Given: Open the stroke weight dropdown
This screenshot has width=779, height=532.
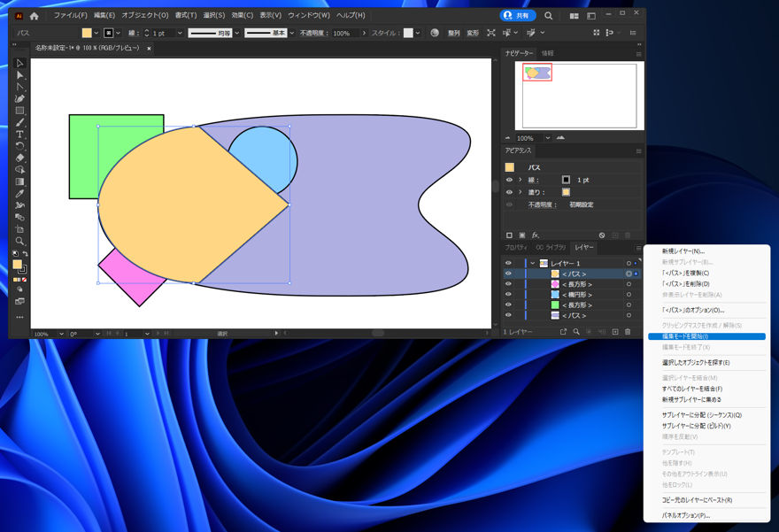Looking at the screenshot, I should (x=180, y=33).
